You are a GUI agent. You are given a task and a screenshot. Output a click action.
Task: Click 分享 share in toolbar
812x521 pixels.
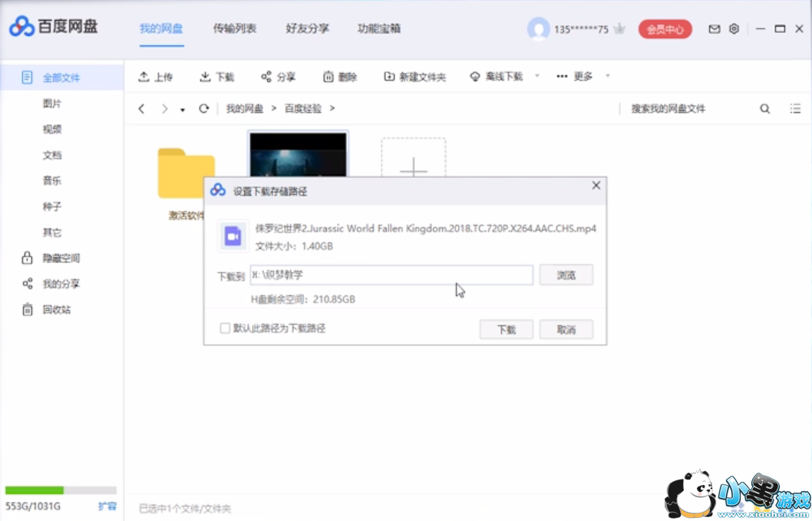pos(278,77)
